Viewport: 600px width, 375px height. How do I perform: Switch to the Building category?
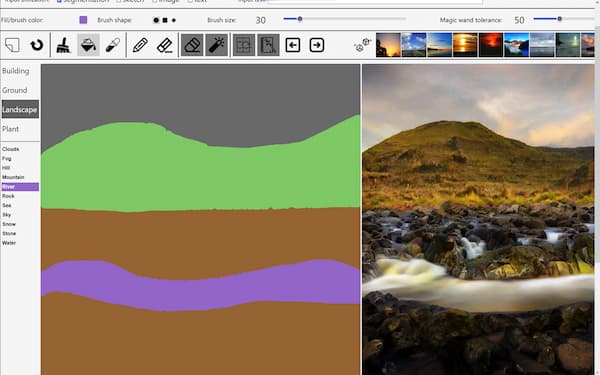pyautogui.click(x=16, y=71)
